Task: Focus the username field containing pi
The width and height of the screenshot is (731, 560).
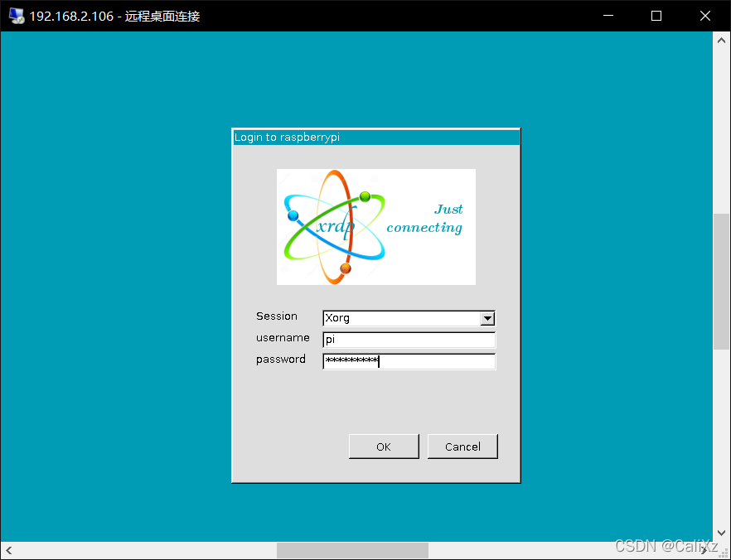Action: tap(409, 340)
